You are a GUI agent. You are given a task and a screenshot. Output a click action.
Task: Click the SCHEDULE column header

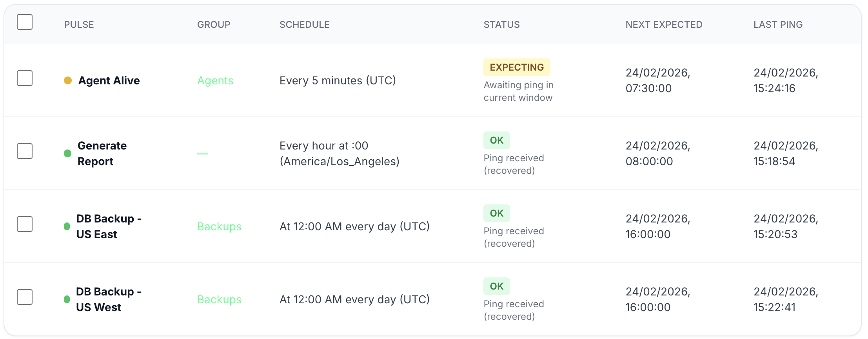304,24
